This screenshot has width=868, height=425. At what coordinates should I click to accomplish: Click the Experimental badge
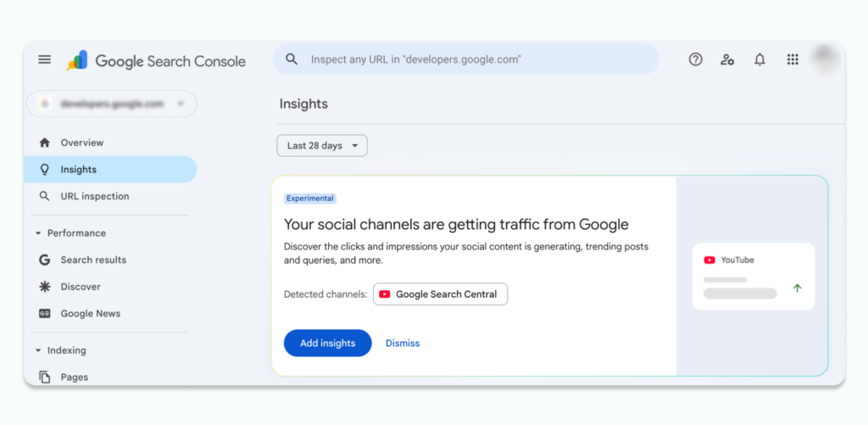[x=310, y=199]
